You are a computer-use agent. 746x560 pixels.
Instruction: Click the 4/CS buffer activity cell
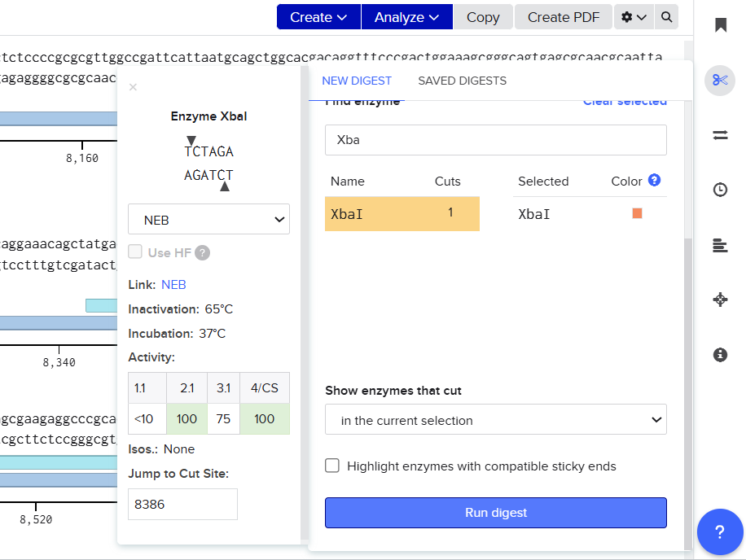tap(265, 388)
